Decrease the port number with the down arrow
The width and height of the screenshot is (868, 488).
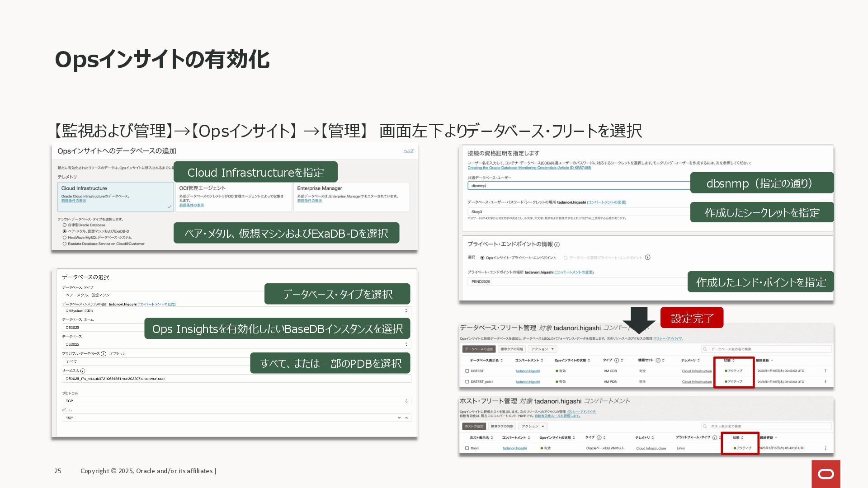coord(399,418)
